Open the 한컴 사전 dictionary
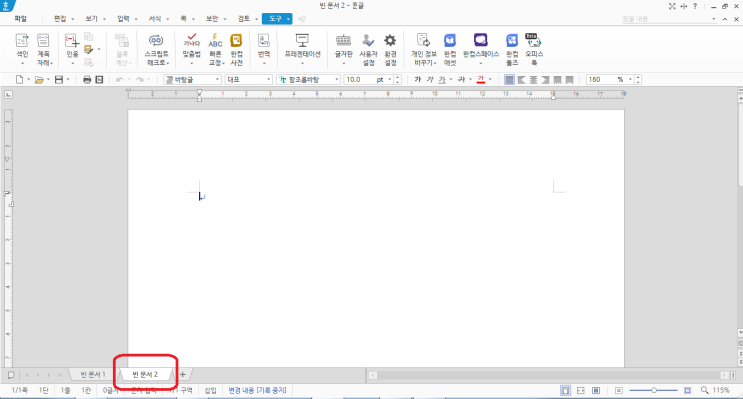 click(236, 49)
